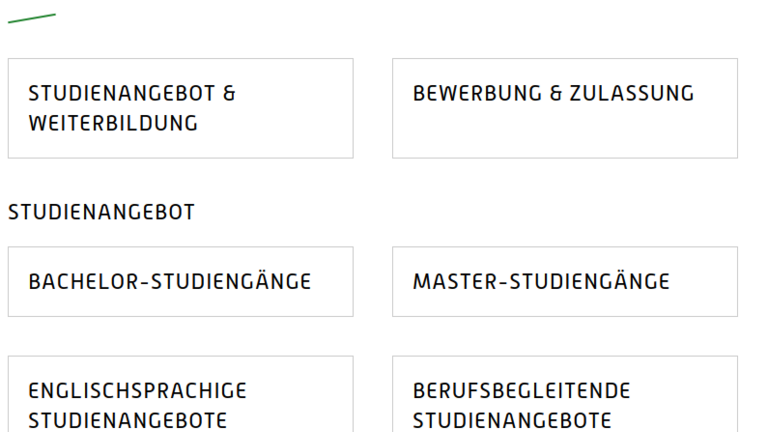The height and width of the screenshot is (432, 768).
Task: Go to Berufsbegleitende Studienangebote
Action: coord(564,400)
